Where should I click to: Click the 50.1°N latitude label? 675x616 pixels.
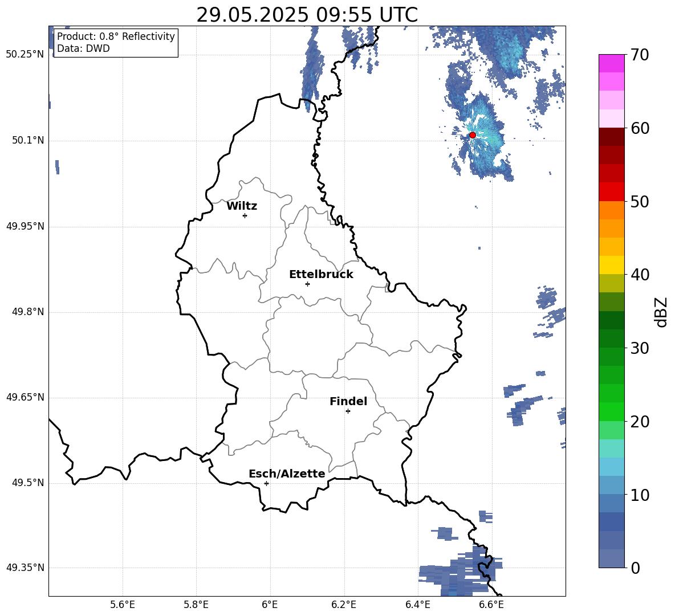28,141
